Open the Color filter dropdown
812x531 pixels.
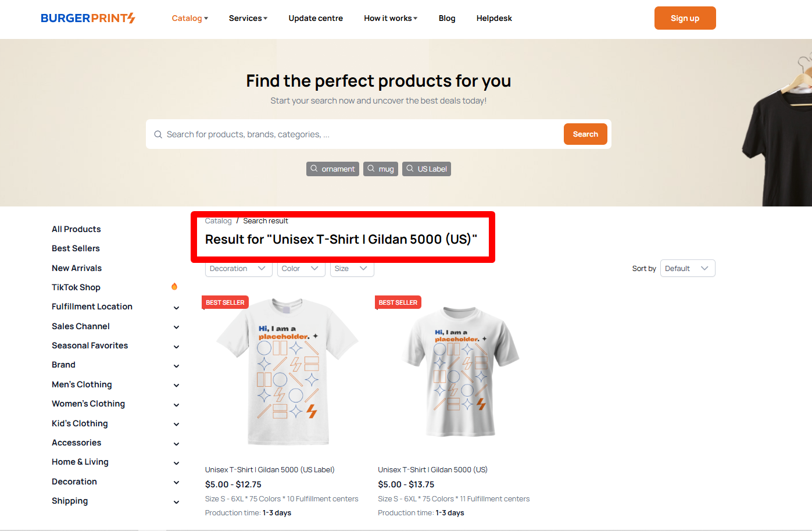(x=301, y=269)
